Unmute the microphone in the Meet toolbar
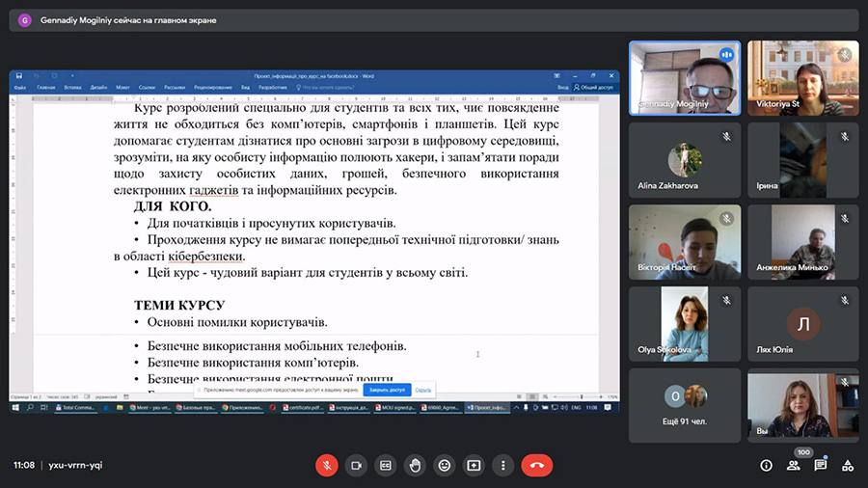Screen dimensions: 868x488 (327, 465)
